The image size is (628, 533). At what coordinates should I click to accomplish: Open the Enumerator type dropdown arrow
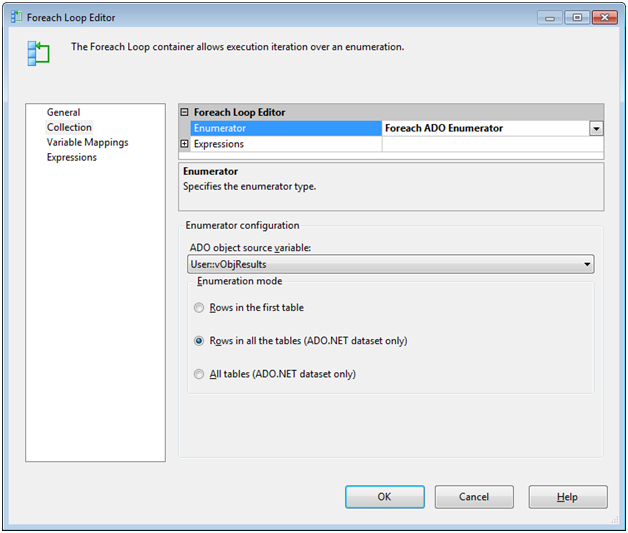pyautogui.click(x=596, y=128)
